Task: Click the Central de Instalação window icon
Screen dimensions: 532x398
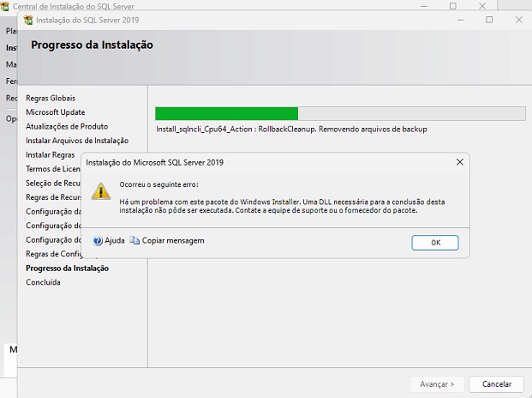Action: (4, 6)
